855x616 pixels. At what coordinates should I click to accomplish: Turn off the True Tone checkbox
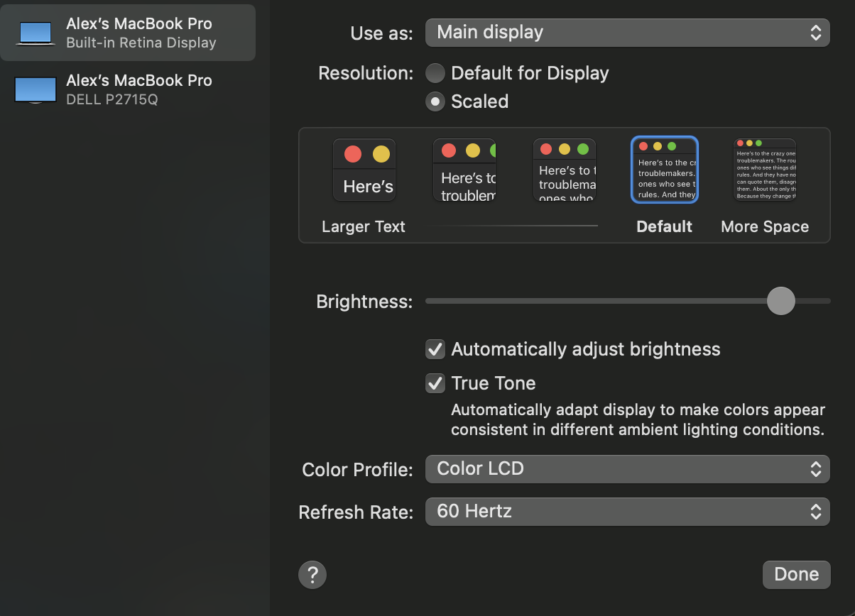pos(435,383)
